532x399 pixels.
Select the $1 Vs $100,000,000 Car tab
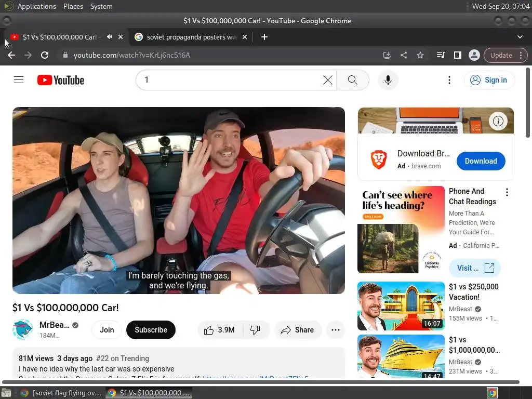point(60,37)
